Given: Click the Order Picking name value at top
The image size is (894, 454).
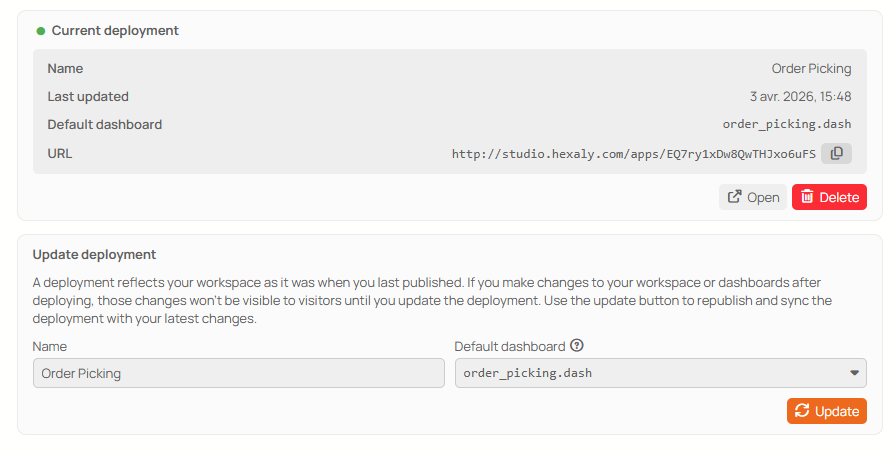Looking at the screenshot, I should point(811,68).
